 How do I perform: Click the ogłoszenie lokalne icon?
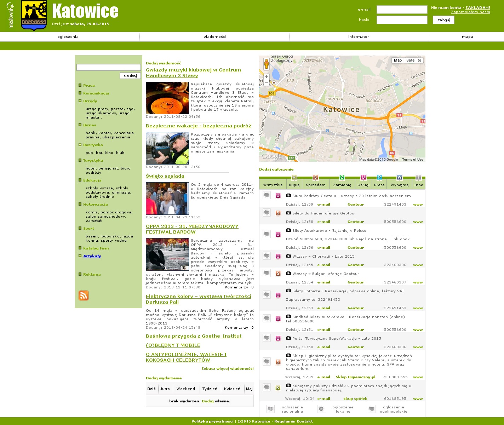321,409
